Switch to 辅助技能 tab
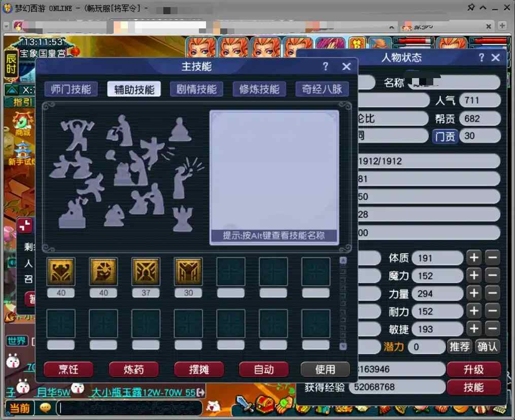Screen dimensions: 515x420 134,89
